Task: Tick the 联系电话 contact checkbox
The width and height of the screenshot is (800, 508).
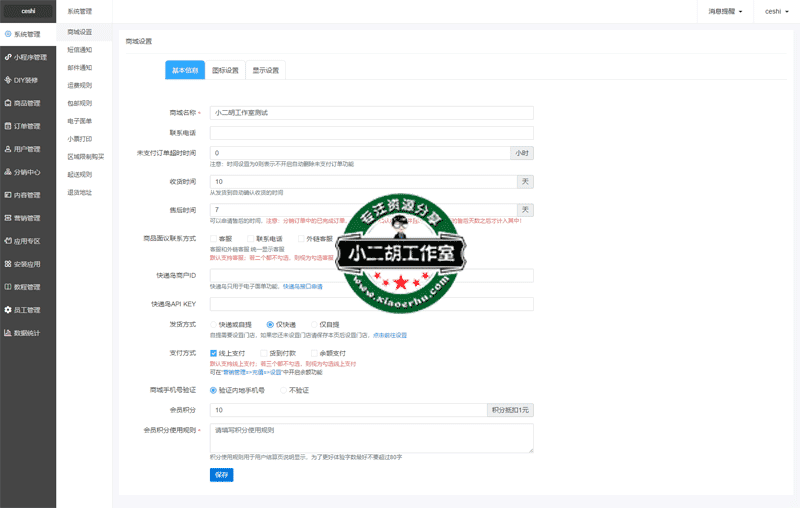Action: (251, 238)
